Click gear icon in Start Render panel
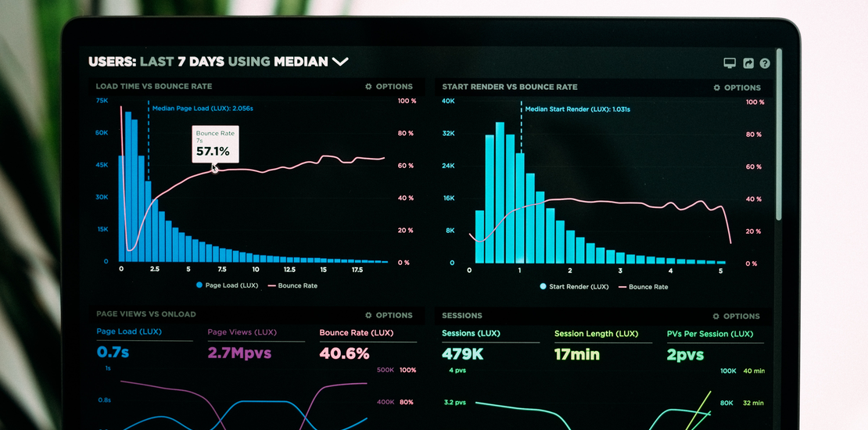The width and height of the screenshot is (868, 430). point(716,88)
